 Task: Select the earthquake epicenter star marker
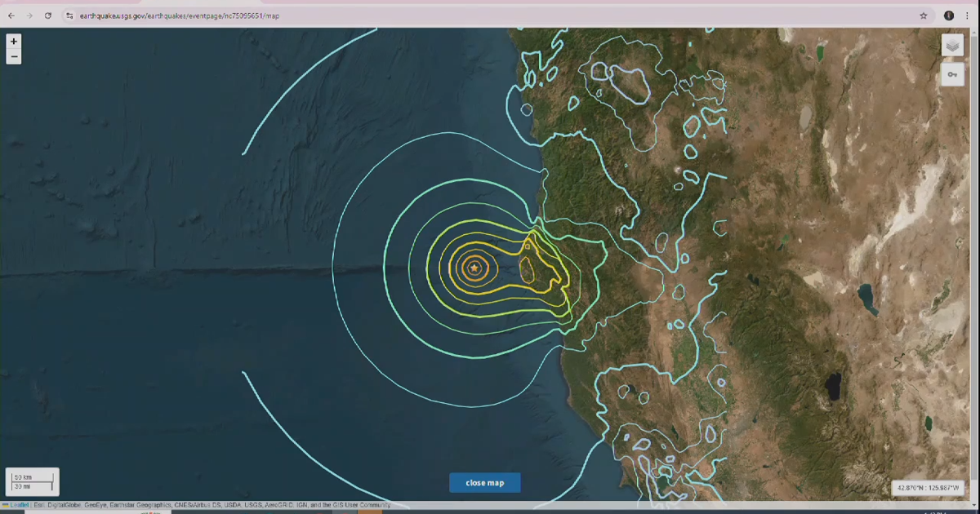point(474,267)
